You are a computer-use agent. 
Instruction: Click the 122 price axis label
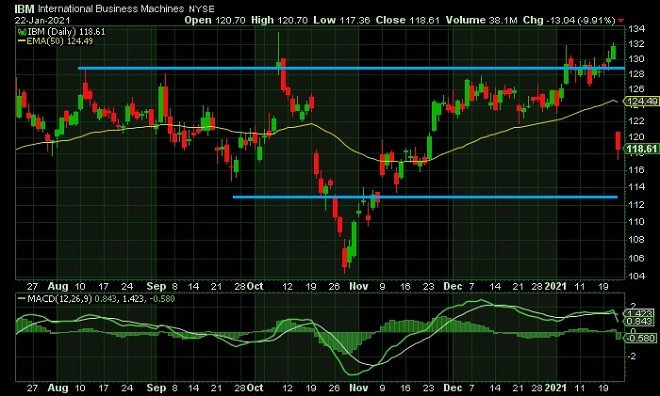tap(636, 121)
